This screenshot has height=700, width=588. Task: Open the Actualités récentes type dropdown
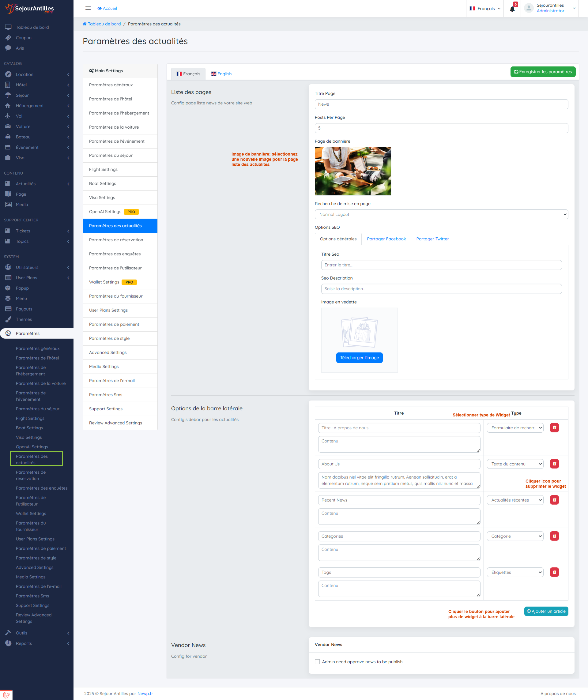(515, 500)
